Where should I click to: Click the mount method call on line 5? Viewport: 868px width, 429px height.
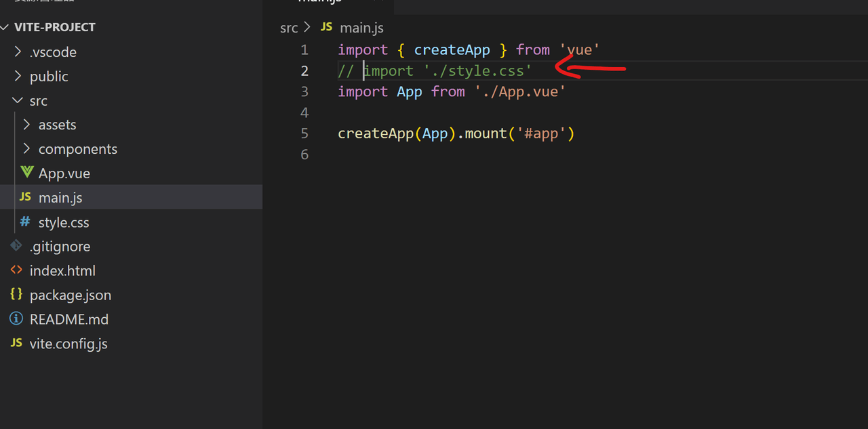(486, 134)
